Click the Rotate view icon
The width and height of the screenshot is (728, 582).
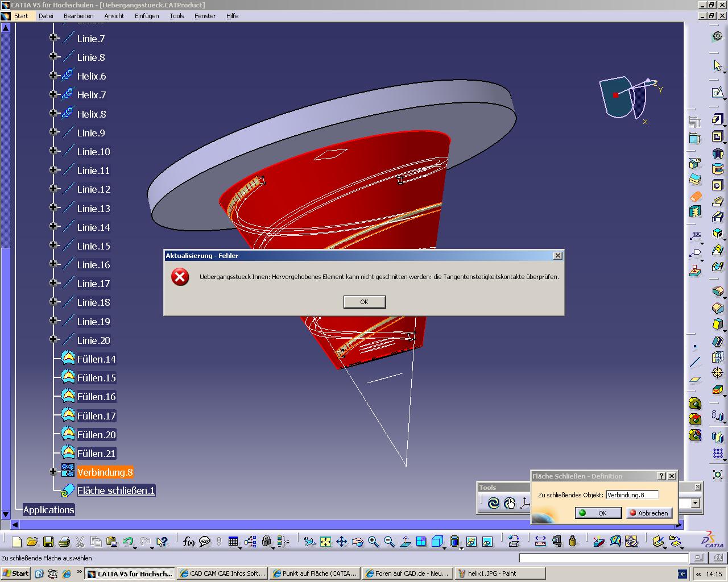pyautogui.click(x=357, y=542)
